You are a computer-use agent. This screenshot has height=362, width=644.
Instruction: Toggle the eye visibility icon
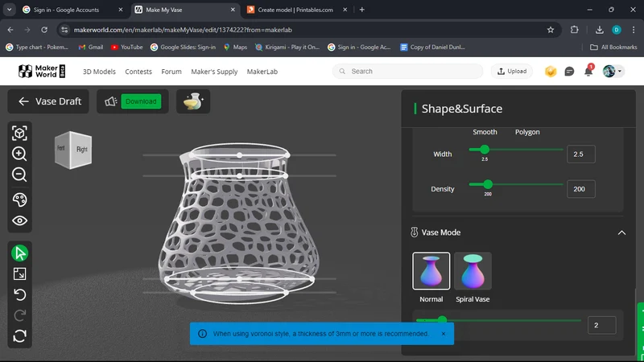19,220
